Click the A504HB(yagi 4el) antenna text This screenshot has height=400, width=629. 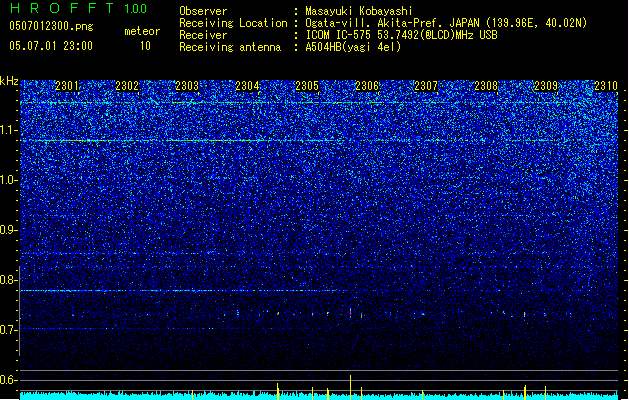(x=353, y=47)
